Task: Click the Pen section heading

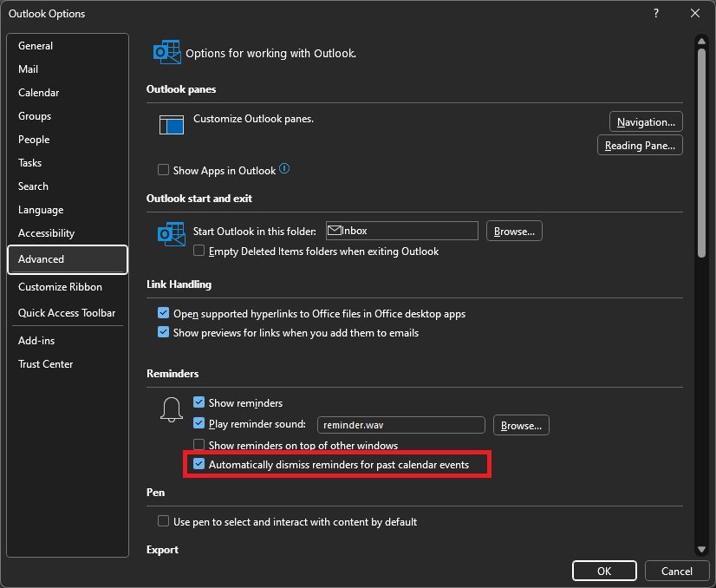Action: click(x=156, y=492)
